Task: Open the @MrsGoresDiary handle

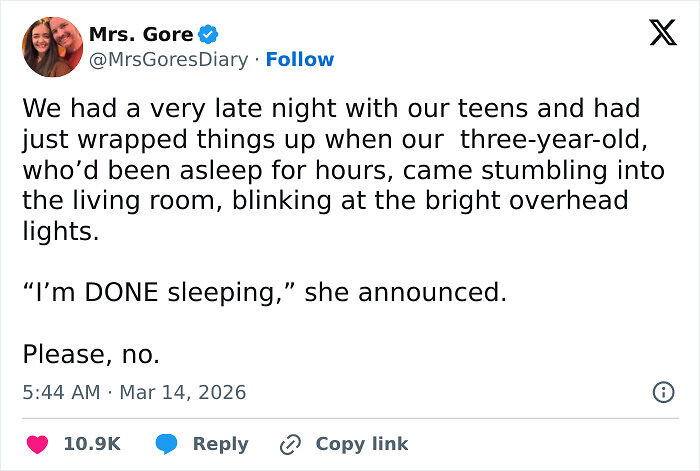Action: point(168,59)
